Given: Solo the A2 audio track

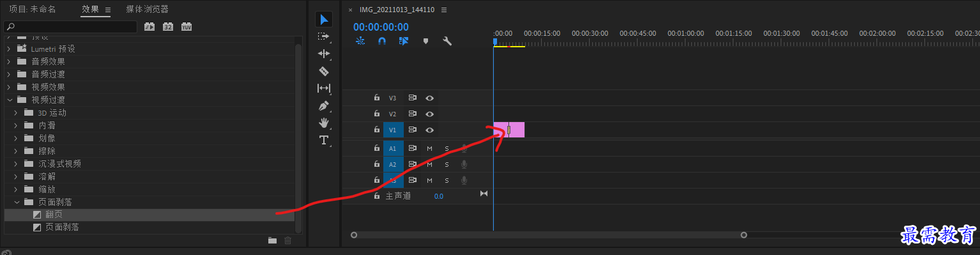Looking at the screenshot, I should [447, 164].
